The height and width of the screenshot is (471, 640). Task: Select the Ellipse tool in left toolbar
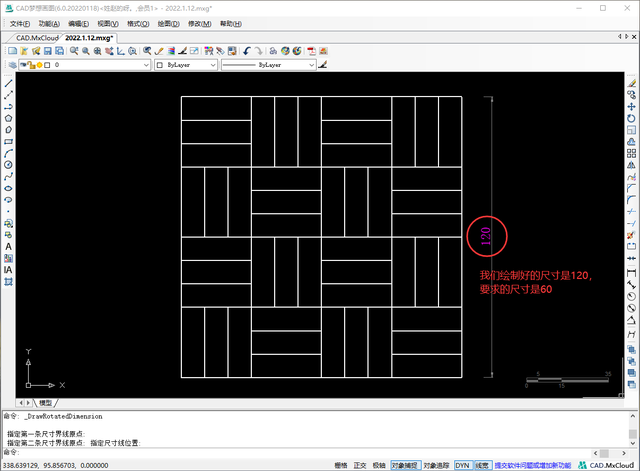(x=8, y=188)
